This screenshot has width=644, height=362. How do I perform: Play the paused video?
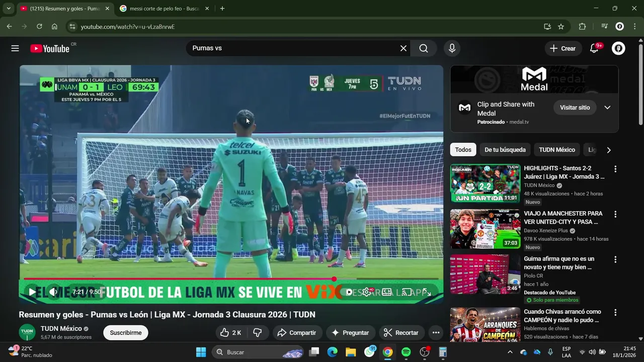click(32, 292)
